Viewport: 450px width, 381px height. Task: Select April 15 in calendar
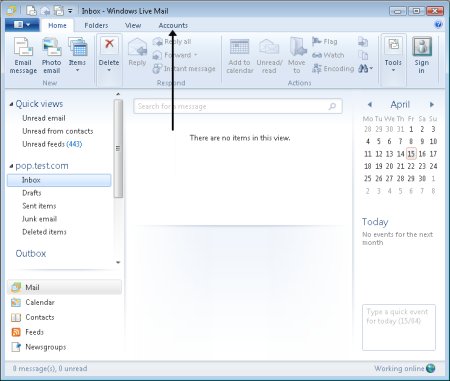pyautogui.click(x=411, y=154)
